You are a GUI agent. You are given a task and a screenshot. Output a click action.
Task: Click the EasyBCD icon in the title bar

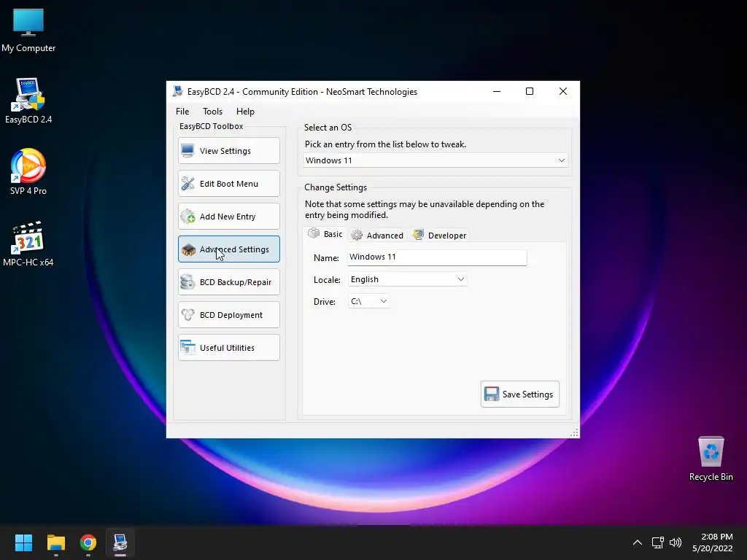point(178,91)
